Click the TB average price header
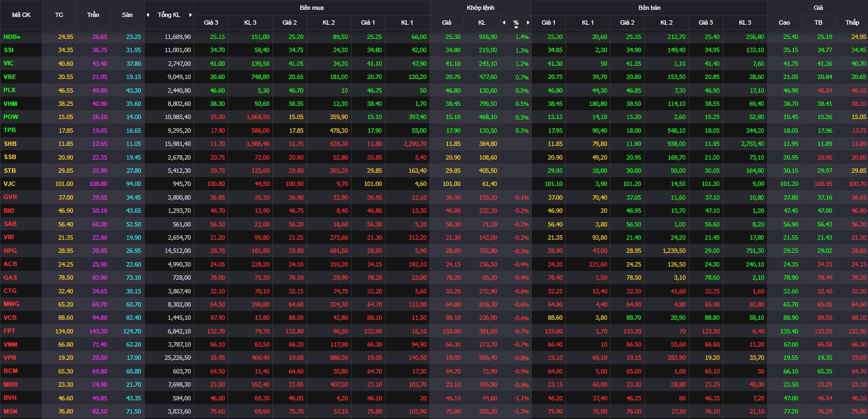 (818, 22)
